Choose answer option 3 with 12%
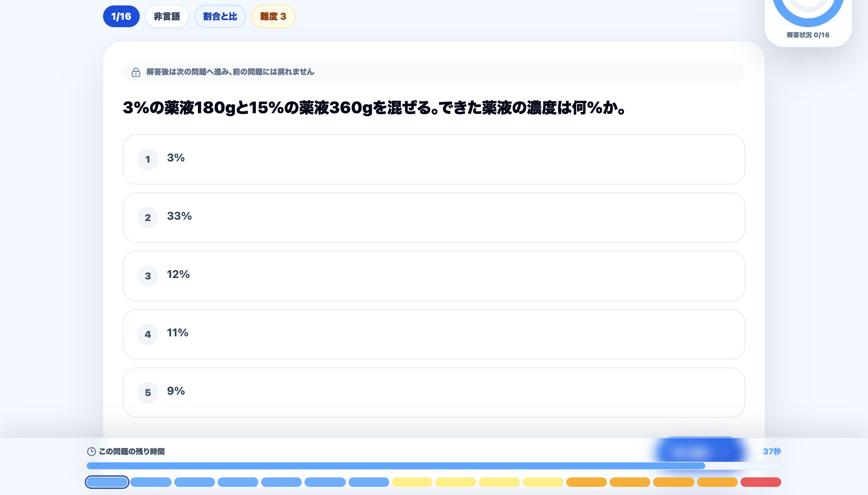This screenshot has width=868, height=495. 433,276
